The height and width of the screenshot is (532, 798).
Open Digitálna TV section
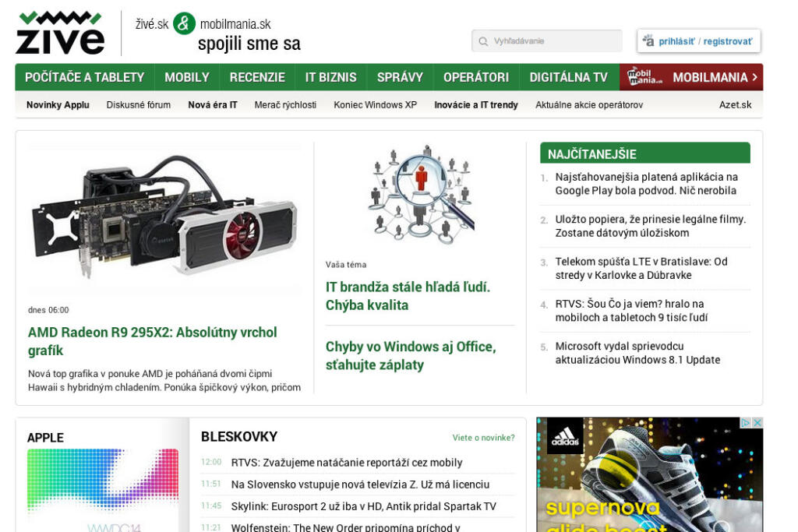point(568,77)
